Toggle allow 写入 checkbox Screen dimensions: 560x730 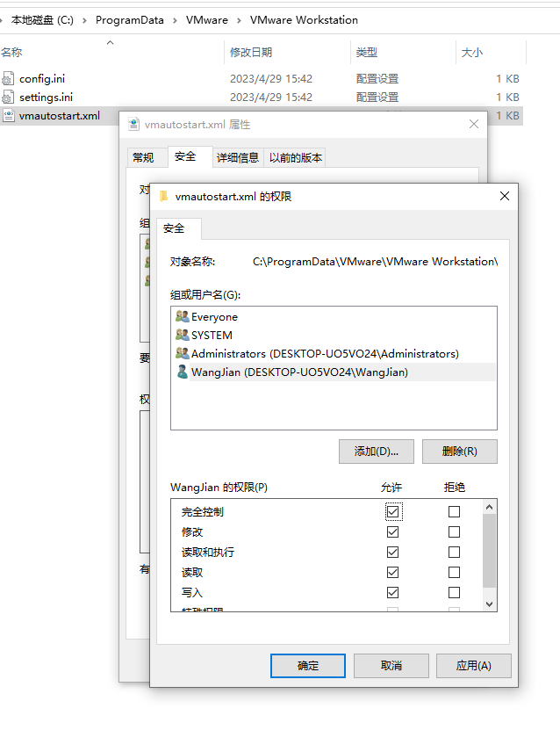tap(392, 592)
